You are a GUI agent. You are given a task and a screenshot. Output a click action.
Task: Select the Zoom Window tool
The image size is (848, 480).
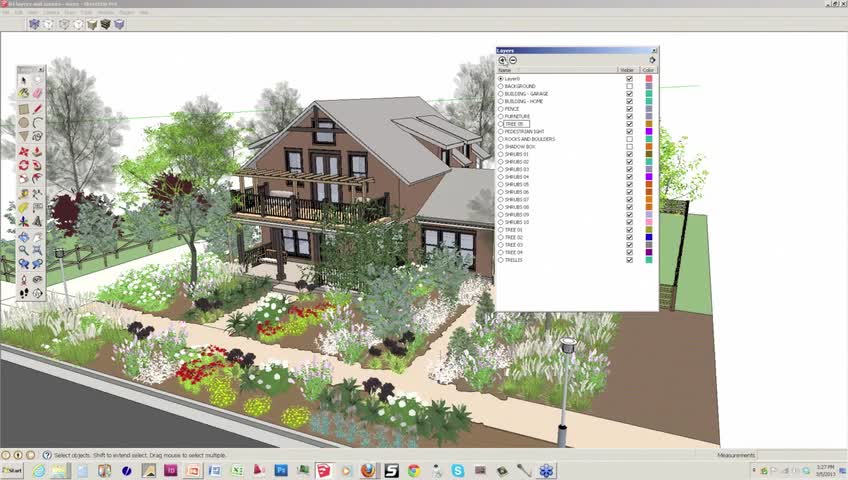coord(37,250)
